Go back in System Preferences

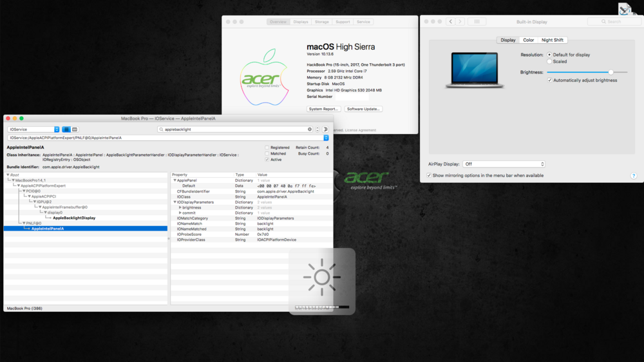click(x=451, y=21)
